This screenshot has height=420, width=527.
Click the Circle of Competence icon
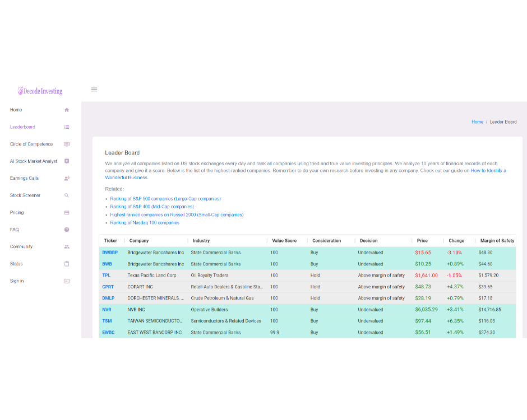[x=67, y=144]
